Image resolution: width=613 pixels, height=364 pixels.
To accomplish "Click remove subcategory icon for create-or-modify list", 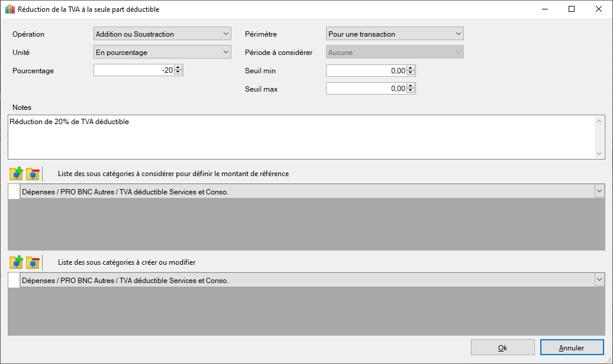I will click(33, 262).
